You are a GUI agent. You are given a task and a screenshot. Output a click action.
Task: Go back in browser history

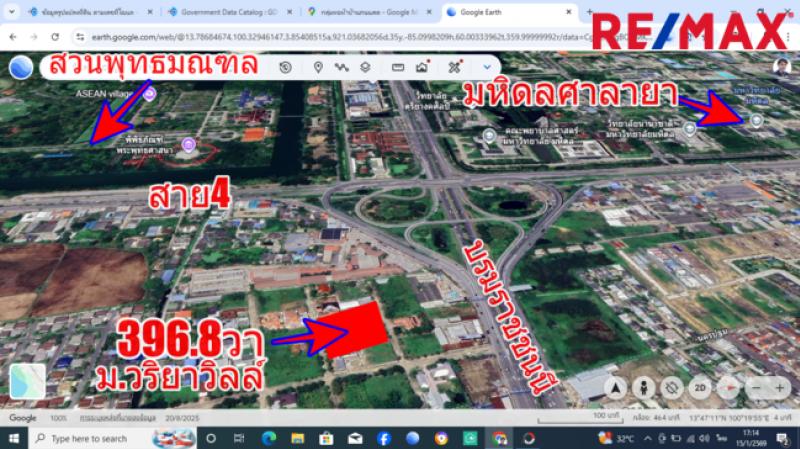click(x=13, y=37)
